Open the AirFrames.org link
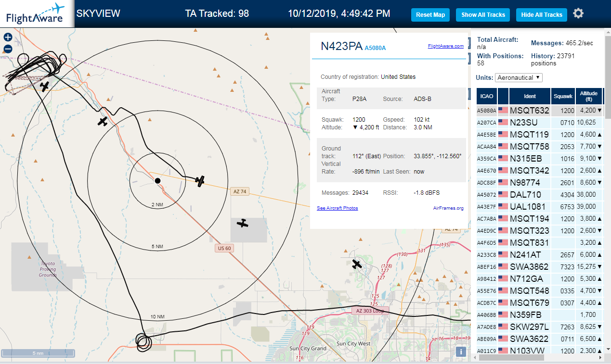Image resolution: width=611 pixels, height=364 pixels. click(x=448, y=208)
